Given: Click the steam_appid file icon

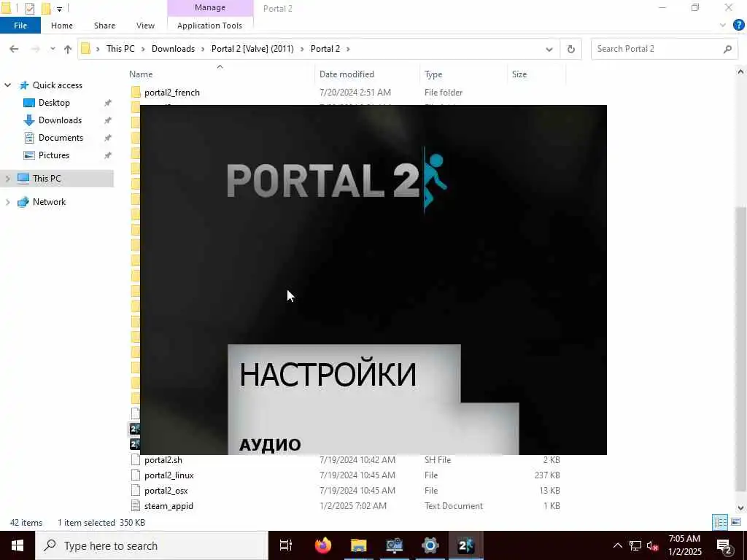Looking at the screenshot, I should [x=136, y=506].
